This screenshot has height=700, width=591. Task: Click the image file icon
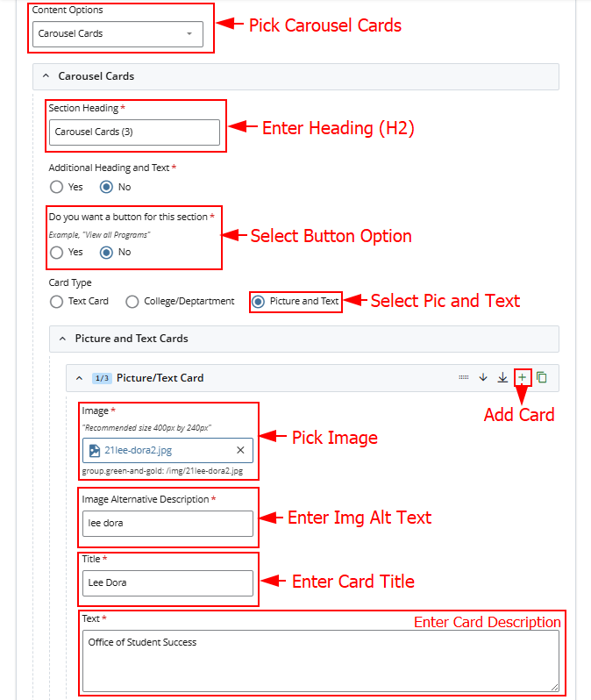(95, 450)
